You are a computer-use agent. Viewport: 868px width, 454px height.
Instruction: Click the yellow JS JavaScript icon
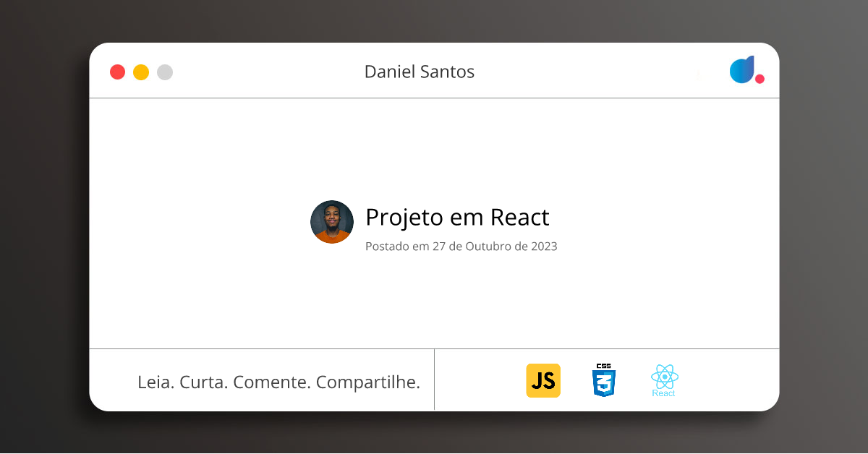pos(543,380)
